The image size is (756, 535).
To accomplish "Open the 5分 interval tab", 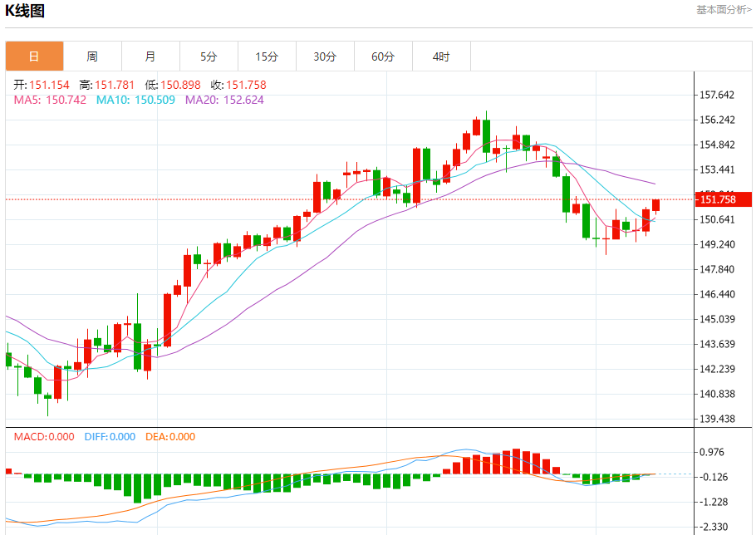I will (209, 56).
